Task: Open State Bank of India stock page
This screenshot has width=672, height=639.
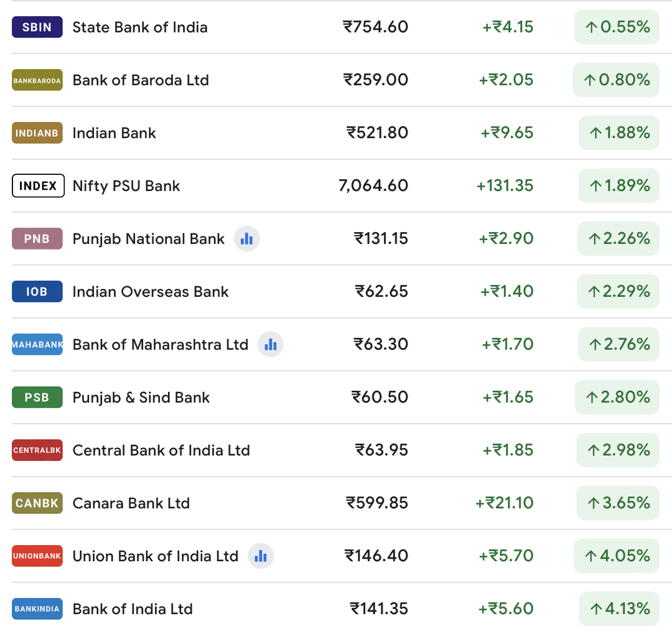Action: 140,27
